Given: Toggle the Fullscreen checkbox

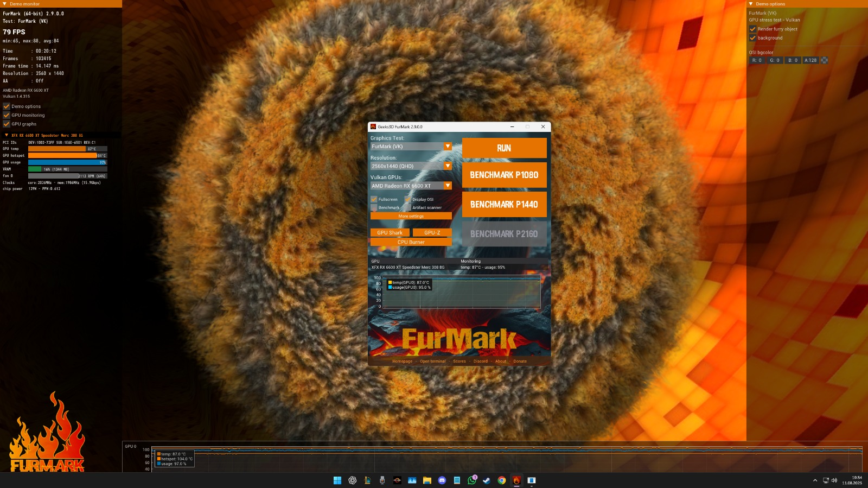Looking at the screenshot, I should coord(374,199).
